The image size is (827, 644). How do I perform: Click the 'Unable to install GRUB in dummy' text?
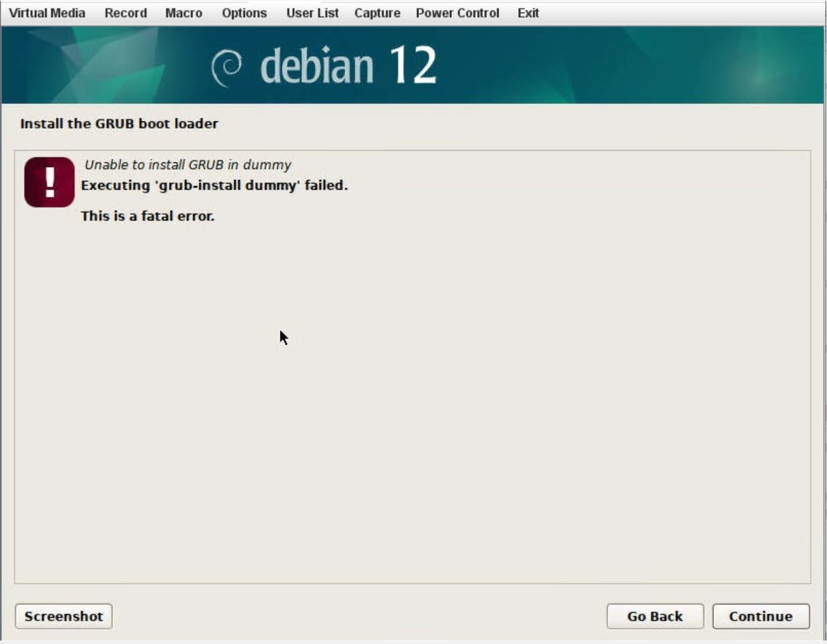188,165
